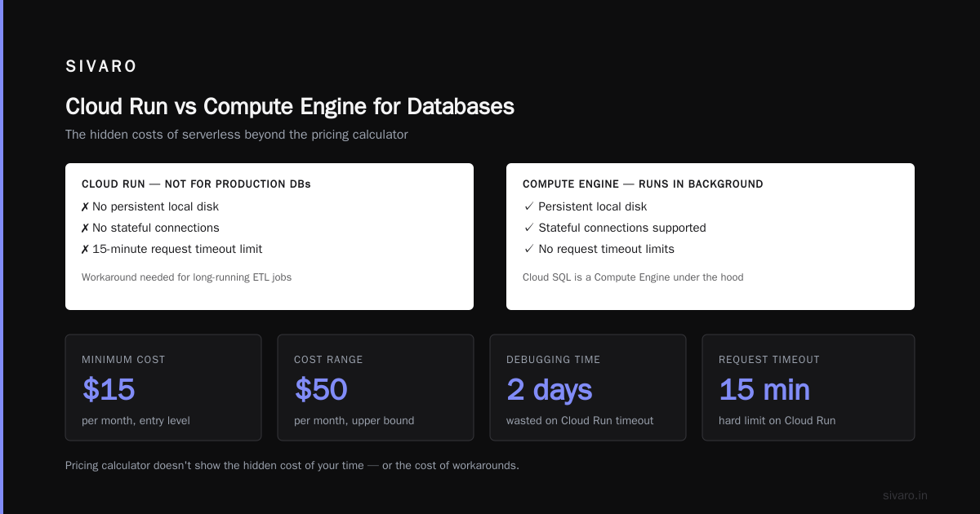Click the X mark beside 'No persistent local disk'
Image resolution: width=980 pixels, height=514 pixels.
[x=85, y=207]
